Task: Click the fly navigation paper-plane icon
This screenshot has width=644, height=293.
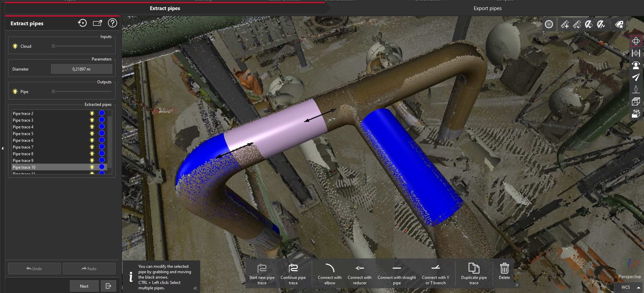Action: point(636,77)
